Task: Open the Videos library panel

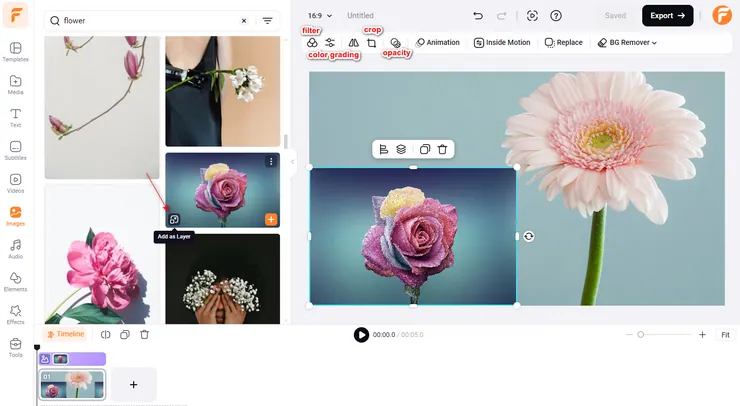Action: [x=16, y=184]
